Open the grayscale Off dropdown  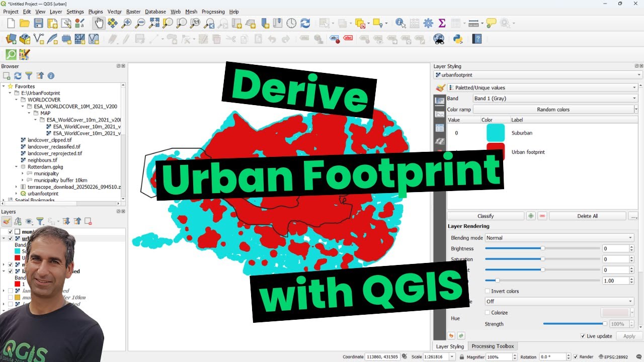[x=559, y=301]
